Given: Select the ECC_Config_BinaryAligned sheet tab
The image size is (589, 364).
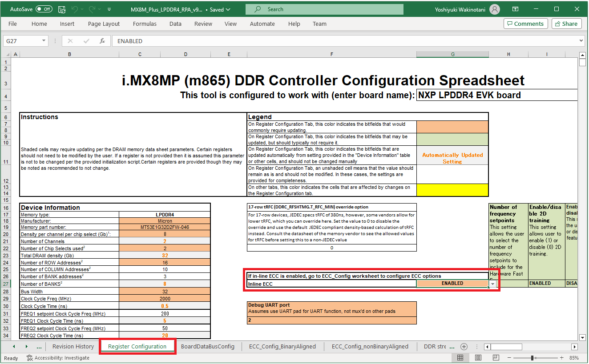Looking at the screenshot, I should [x=282, y=347].
